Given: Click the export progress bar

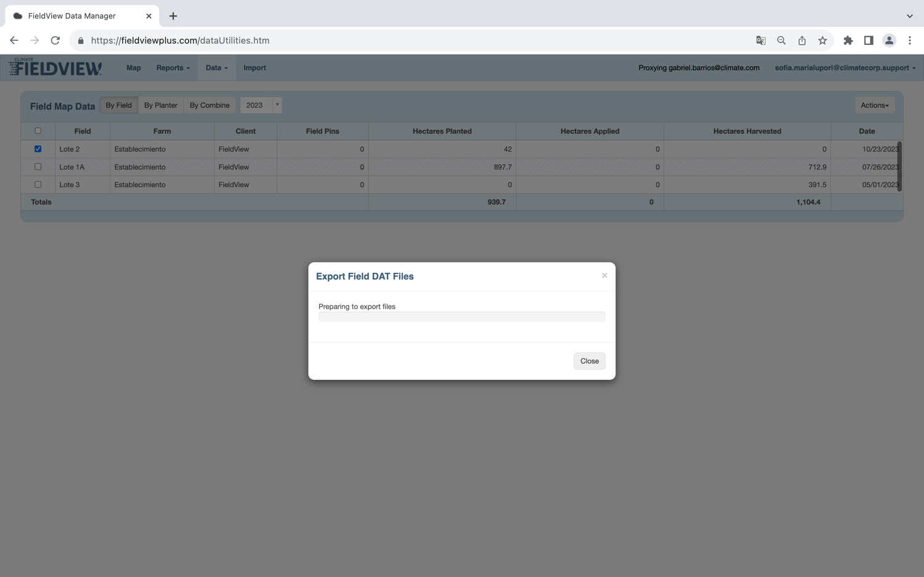Looking at the screenshot, I should coord(461,316).
